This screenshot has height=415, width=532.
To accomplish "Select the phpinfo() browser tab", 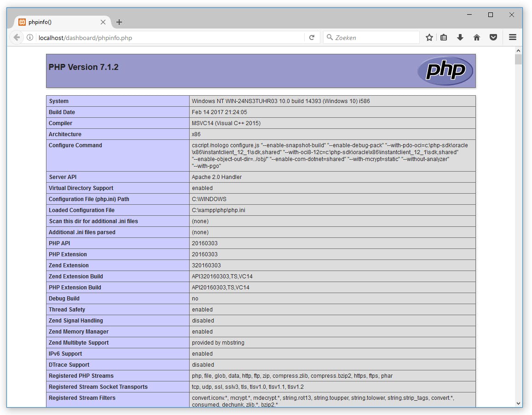I will point(62,22).
